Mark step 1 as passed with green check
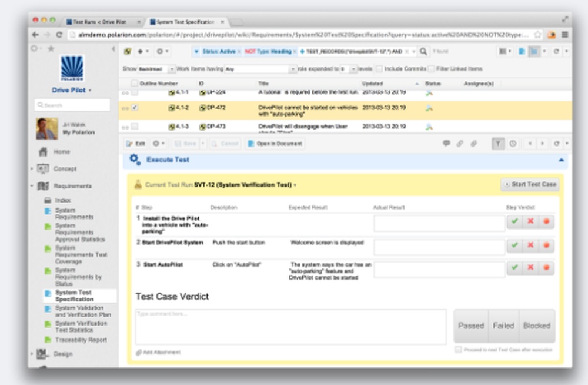This screenshot has height=385, width=588. click(x=514, y=221)
